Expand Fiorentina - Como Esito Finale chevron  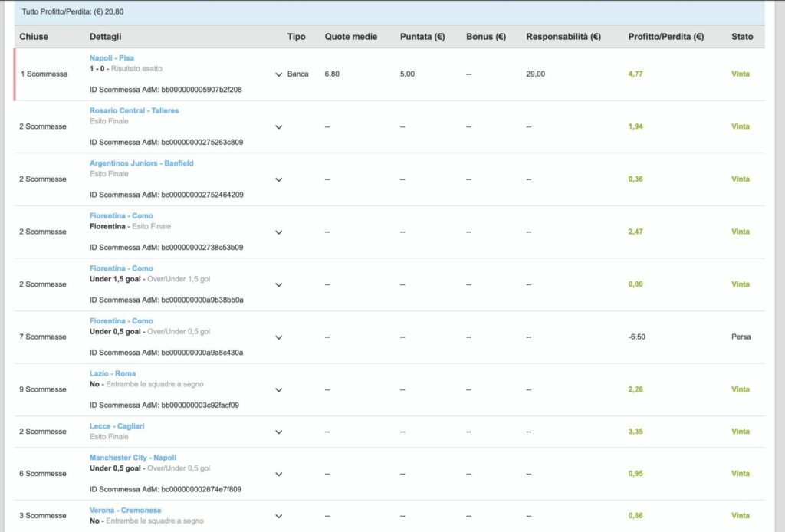click(x=278, y=232)
